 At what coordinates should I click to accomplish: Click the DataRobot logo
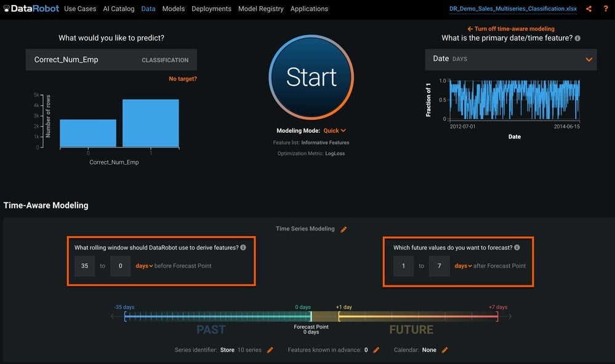[x=31, y=9]
